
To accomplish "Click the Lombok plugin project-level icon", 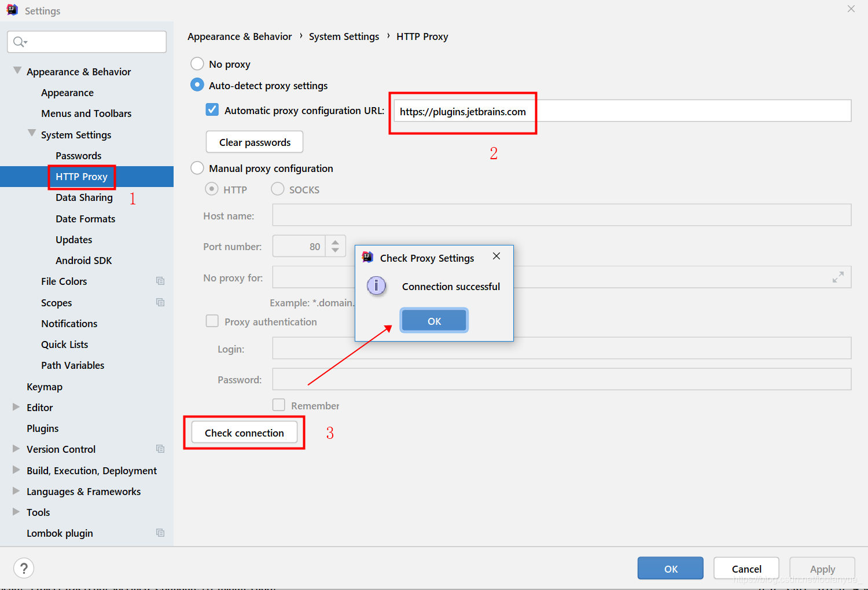I will 160,533.
